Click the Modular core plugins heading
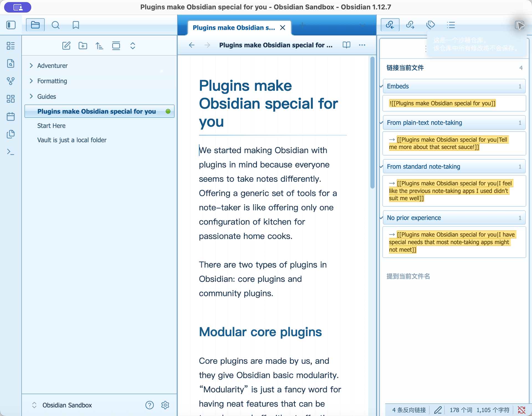 [260, 332]
